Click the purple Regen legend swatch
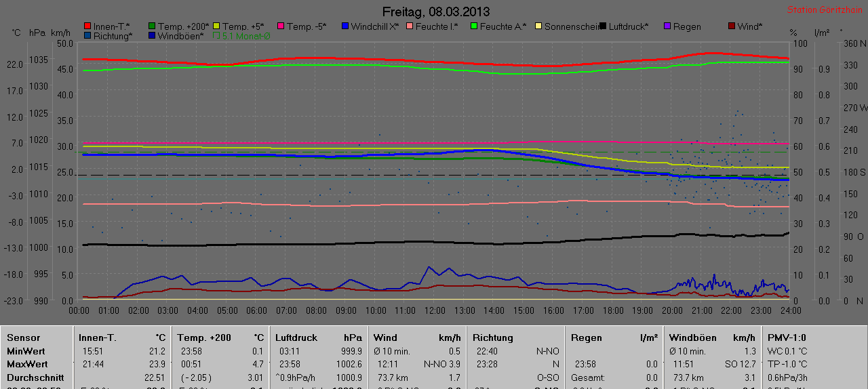The height and width of the screenshot is (389, 868). [667, 26]
